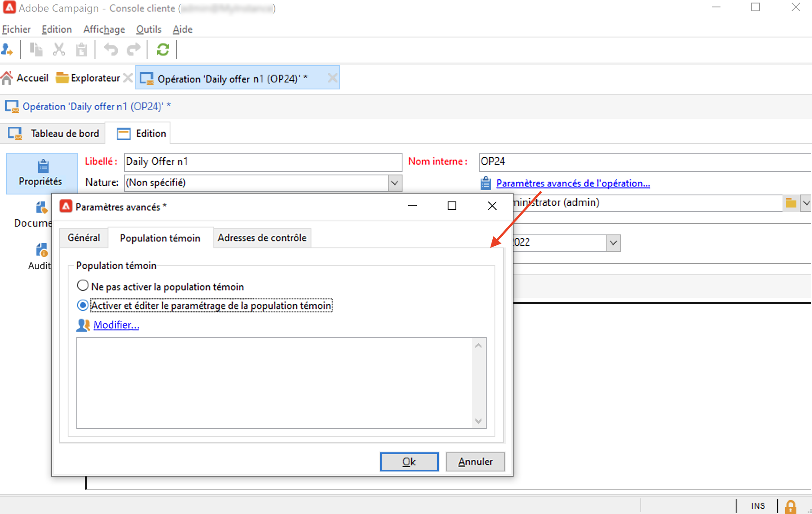Open the Outils menu
Image resolution: width=812 pixels, height=514 pixels.
click(149, 30)
